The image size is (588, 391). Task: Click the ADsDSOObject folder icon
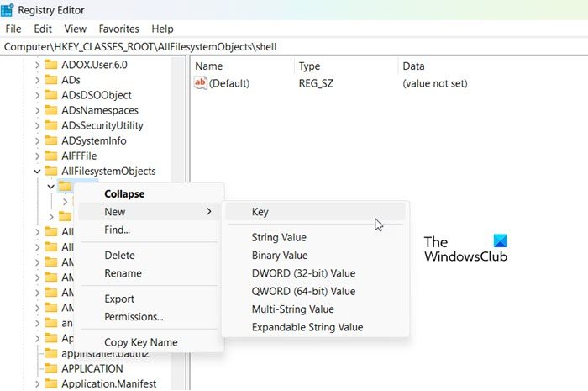pos(51,95)
